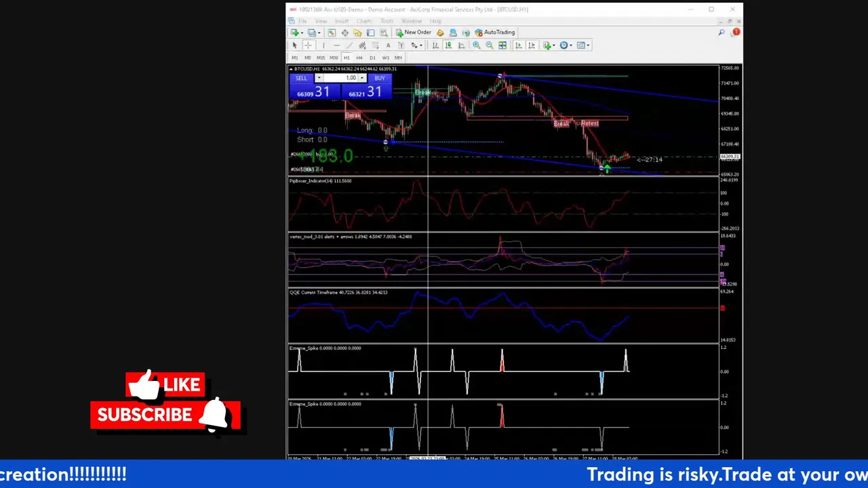Expand the Profiles dropdown arrow

(x=319, y=33)
